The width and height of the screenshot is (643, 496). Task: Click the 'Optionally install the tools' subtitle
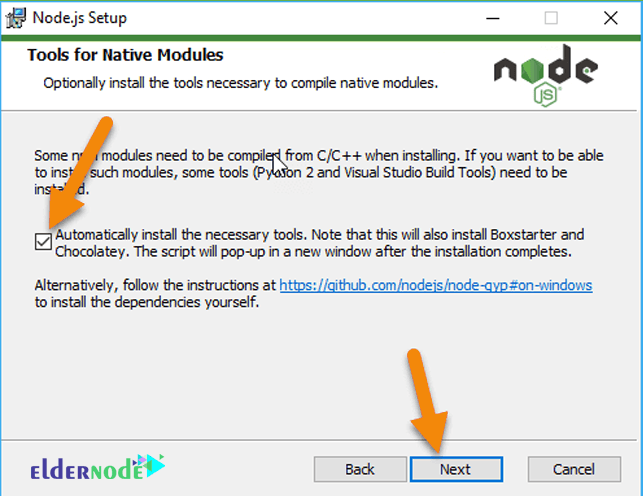point(241,83)
